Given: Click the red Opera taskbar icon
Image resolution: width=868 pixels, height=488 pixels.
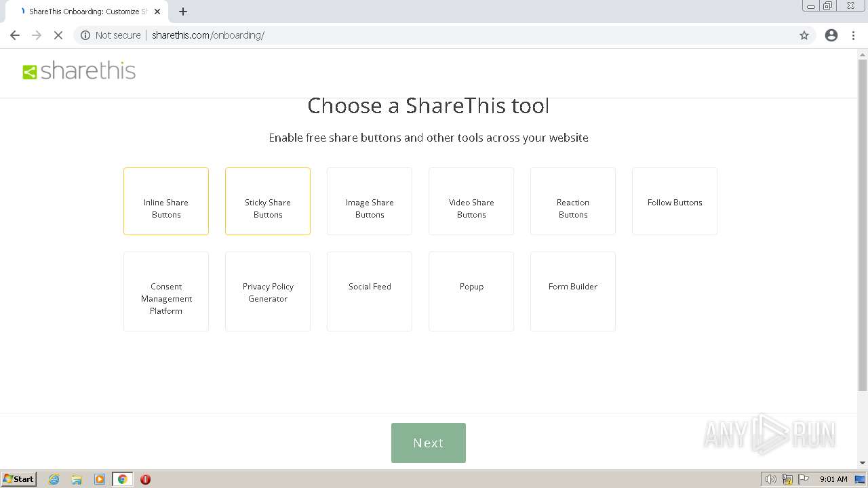Looking at the screenshot, I should (145, 479).
